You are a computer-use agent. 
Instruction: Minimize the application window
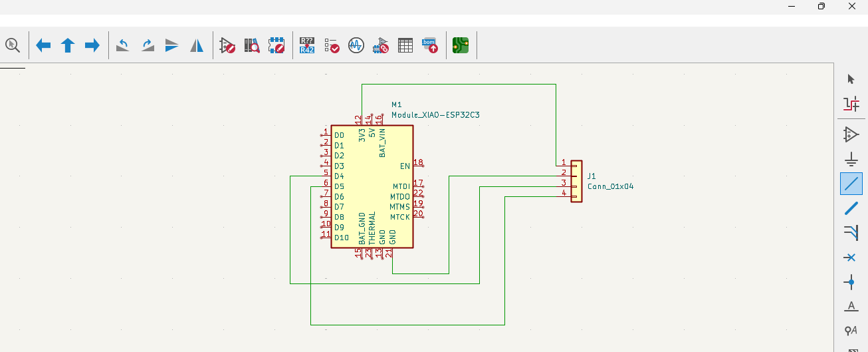click(791, 6)
